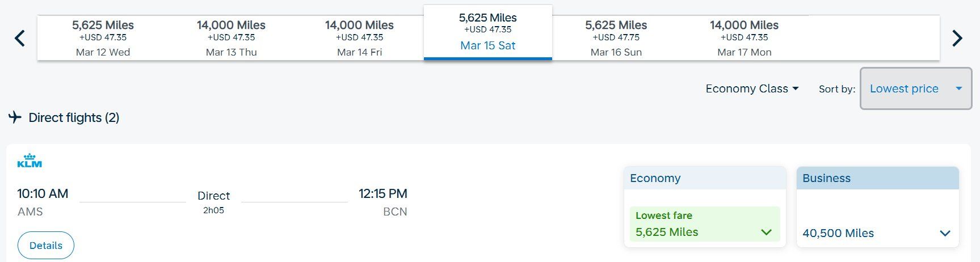Show later dates with right arrow

957,39
